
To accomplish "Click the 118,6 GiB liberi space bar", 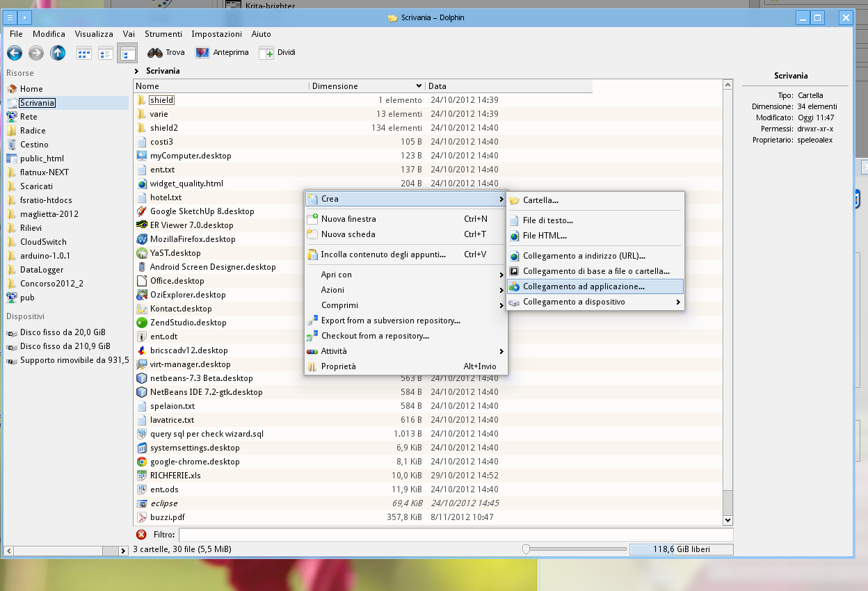I will point(681,549).
